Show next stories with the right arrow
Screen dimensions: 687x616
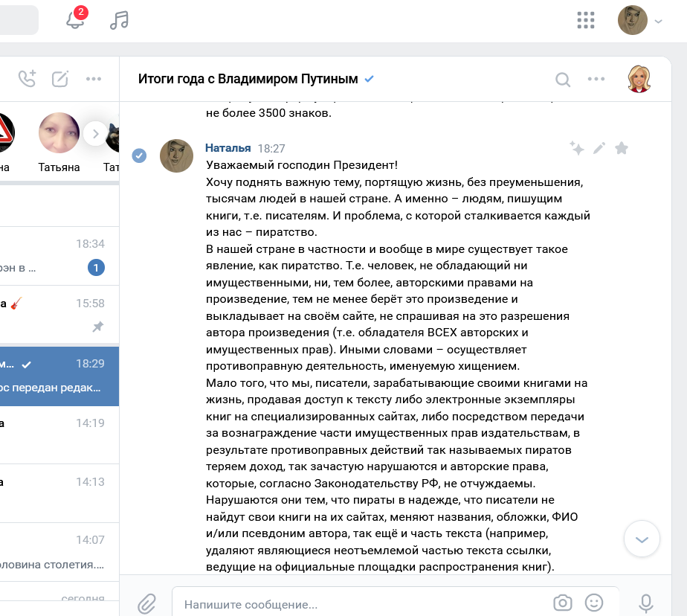(x=95, y=134)
